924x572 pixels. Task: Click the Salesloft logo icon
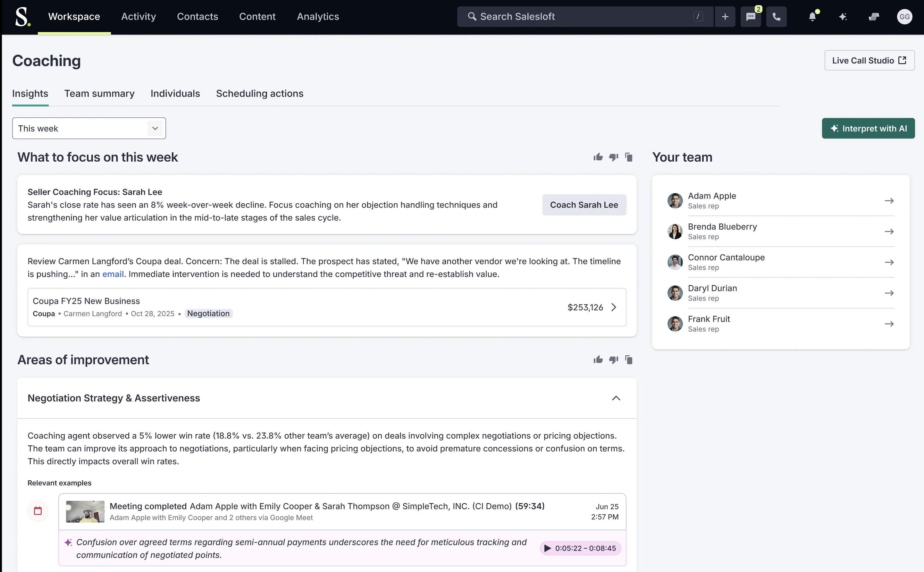pos(22,17)
